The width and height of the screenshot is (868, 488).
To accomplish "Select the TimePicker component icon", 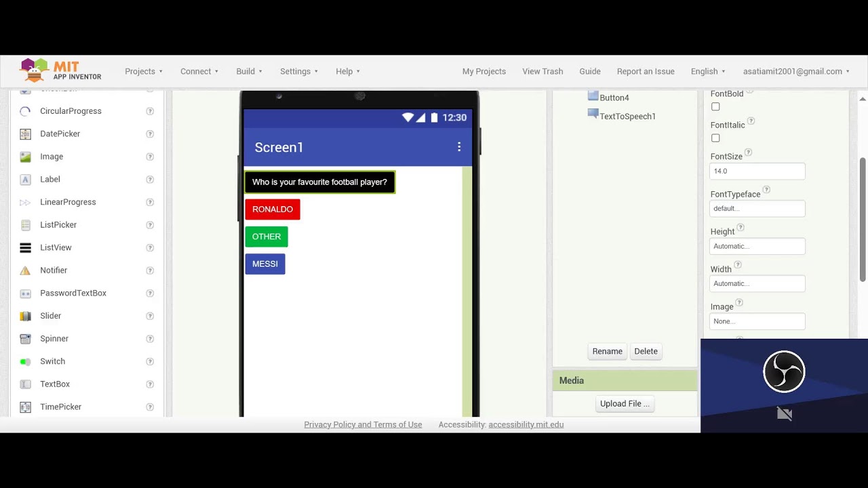I will pyautogui.click(x=25, y=407).
